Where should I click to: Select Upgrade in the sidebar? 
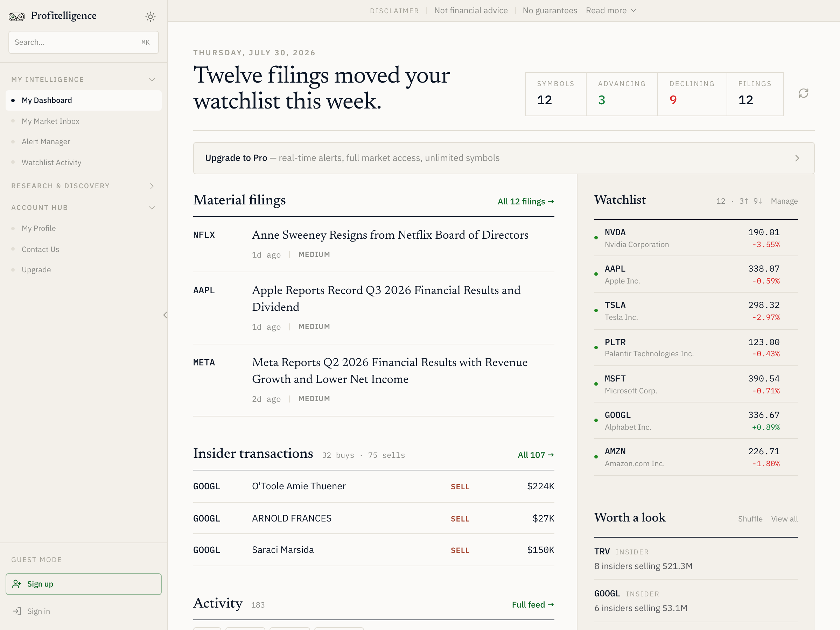pyautogui.click(x=84, y=269)
